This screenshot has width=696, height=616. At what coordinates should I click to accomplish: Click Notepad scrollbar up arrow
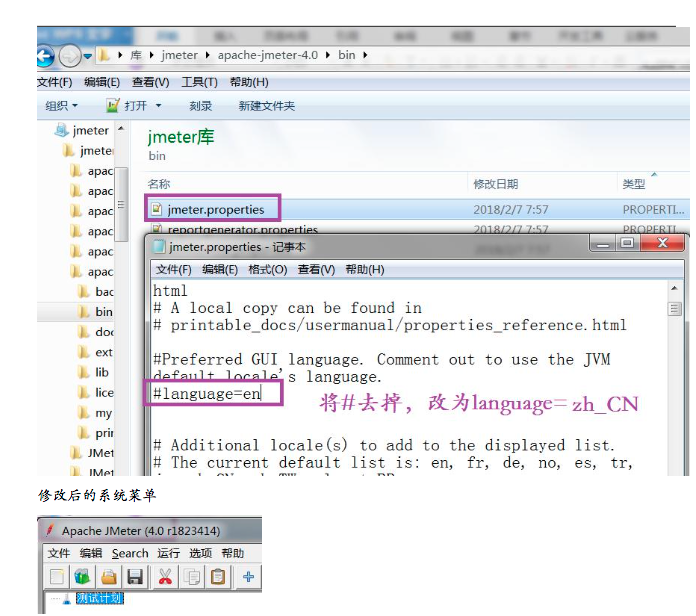[x=674, y=288]
